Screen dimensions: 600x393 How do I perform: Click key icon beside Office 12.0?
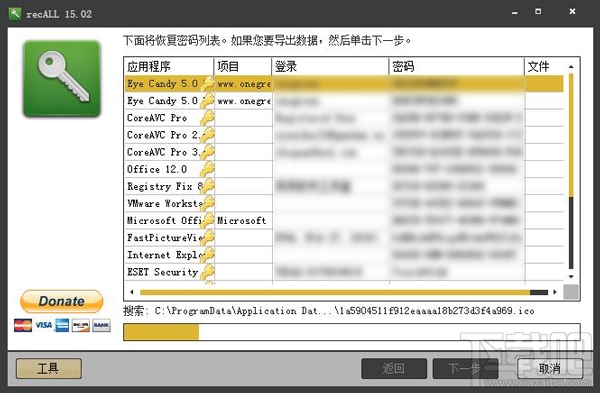coord(208,169)
